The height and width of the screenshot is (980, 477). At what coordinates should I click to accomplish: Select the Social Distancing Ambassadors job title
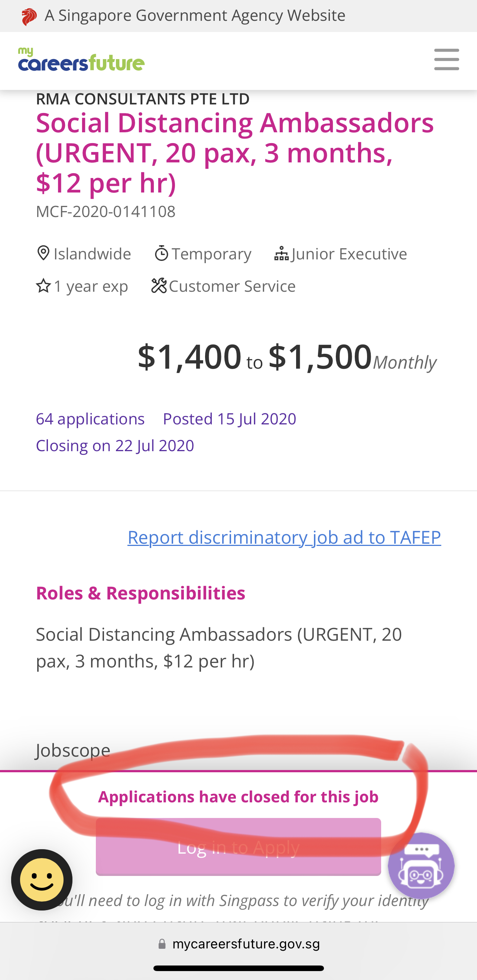pos(235,152)
